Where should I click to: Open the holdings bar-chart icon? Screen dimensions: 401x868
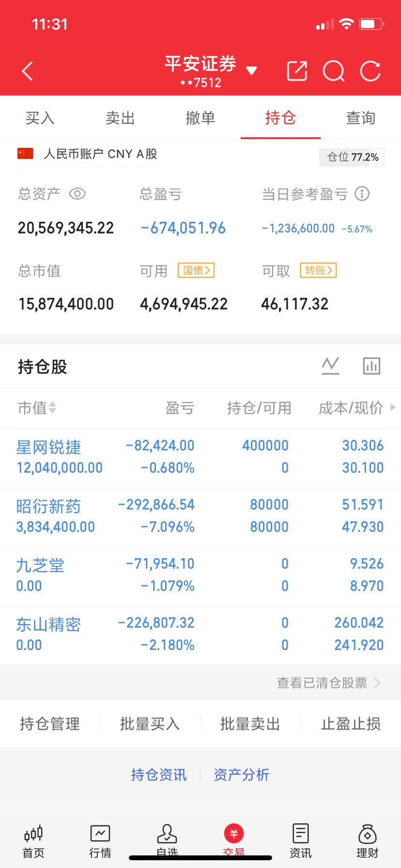point(371,366)
